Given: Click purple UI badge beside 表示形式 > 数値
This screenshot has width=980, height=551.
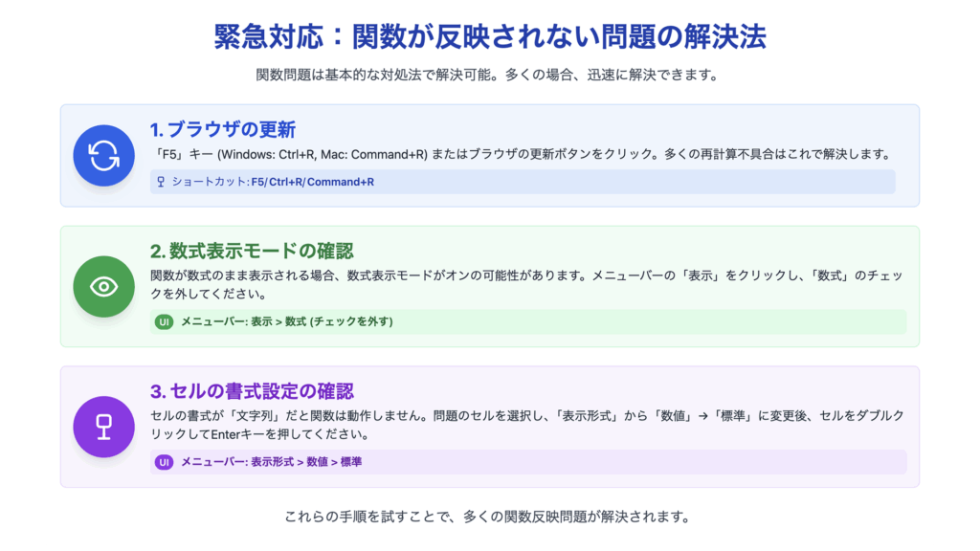Looking at the screenshot, I should point(164,462).
